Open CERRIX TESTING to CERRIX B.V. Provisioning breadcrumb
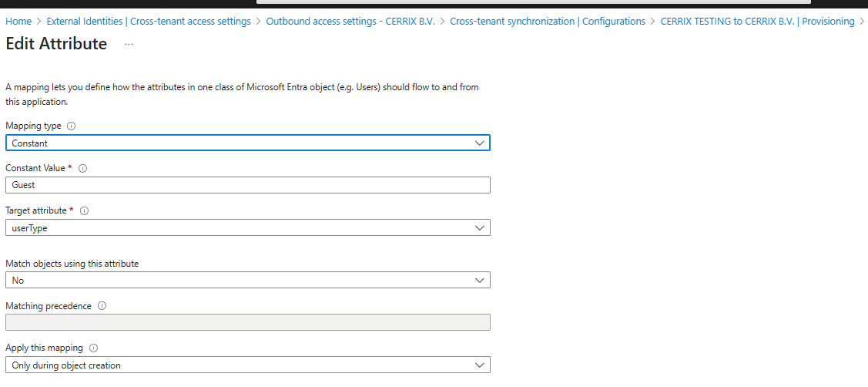Image resolution: width=868 pixels, height=387 pixels. [757, 21]
